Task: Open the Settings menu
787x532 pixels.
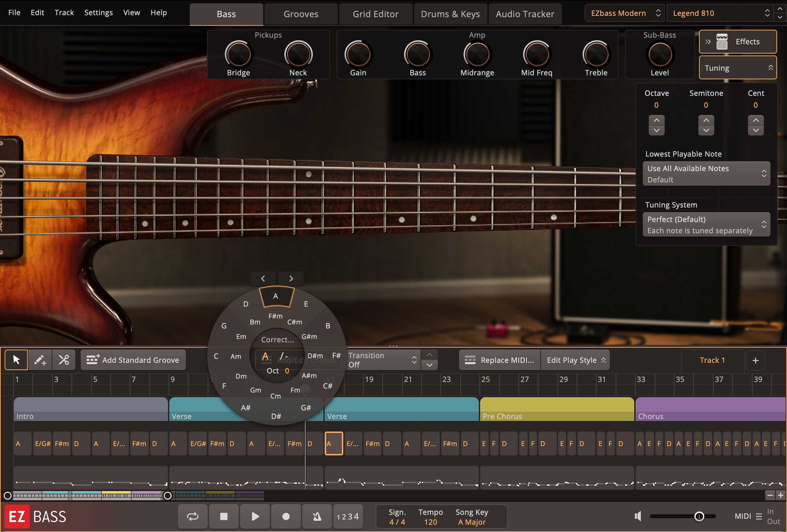Action: pos(98,13)
